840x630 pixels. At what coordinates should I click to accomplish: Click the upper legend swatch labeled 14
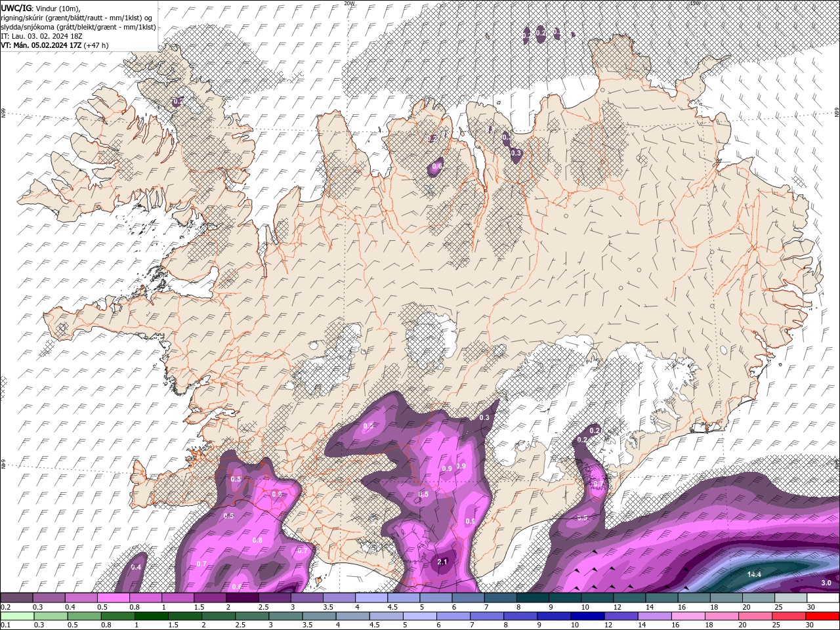[x=662, y=597]
